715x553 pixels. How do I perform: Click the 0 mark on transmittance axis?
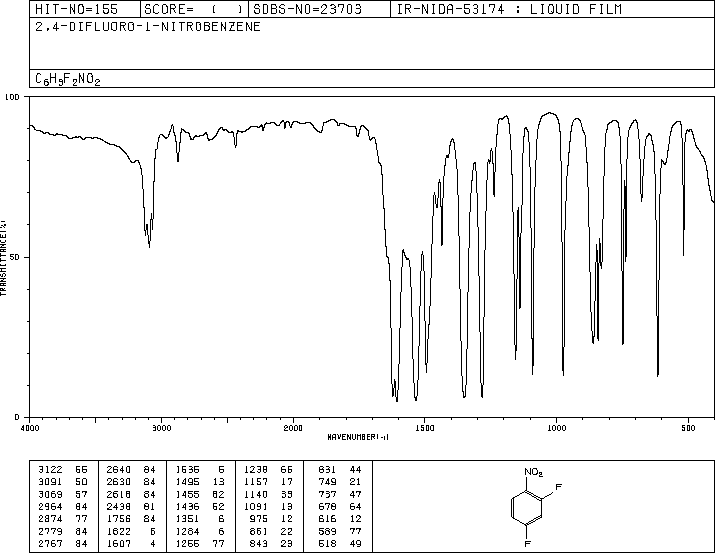click(x=17, y=417)
